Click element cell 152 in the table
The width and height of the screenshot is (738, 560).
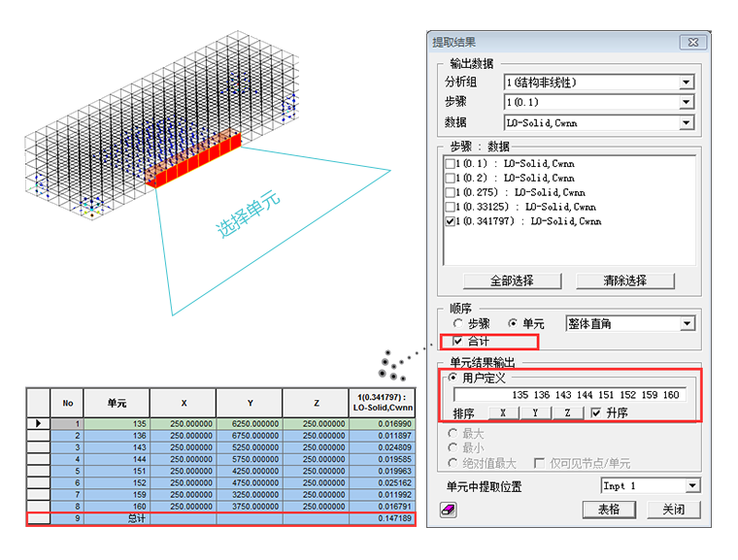(117, 482)
